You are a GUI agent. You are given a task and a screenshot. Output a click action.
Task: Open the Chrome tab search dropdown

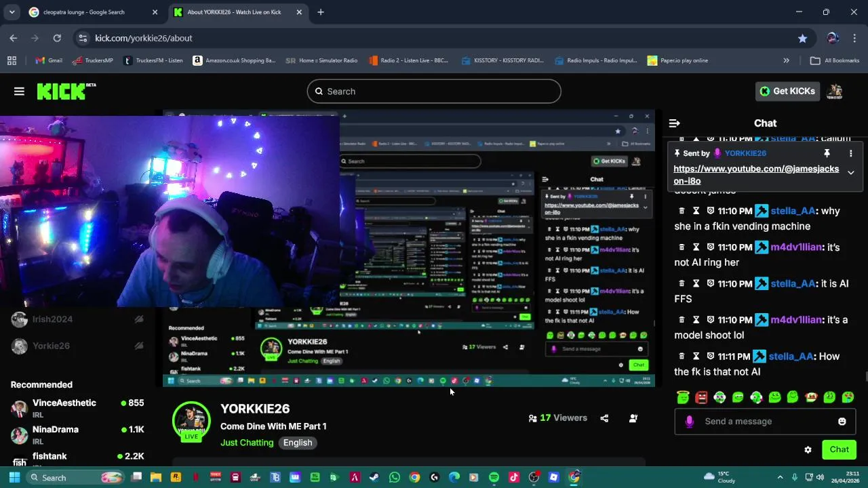[12, 12]
